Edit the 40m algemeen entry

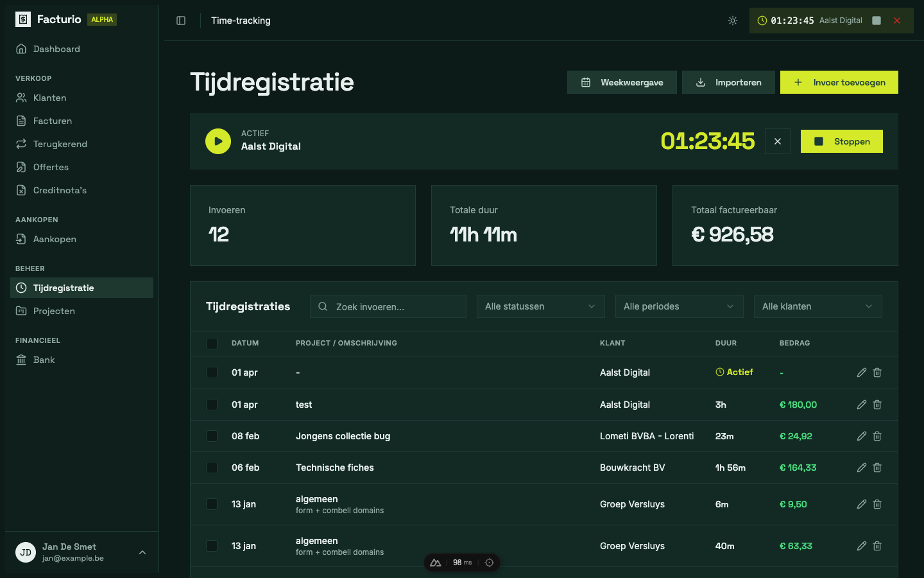[x=862, y=546]
